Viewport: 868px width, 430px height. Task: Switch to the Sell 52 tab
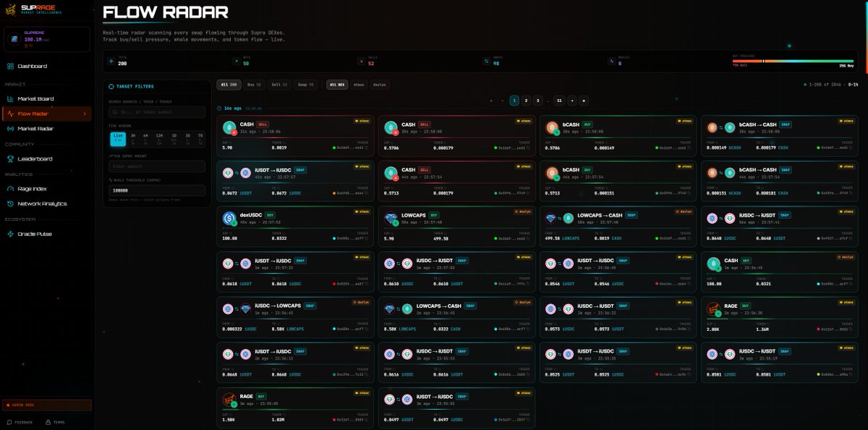point(280,85)
